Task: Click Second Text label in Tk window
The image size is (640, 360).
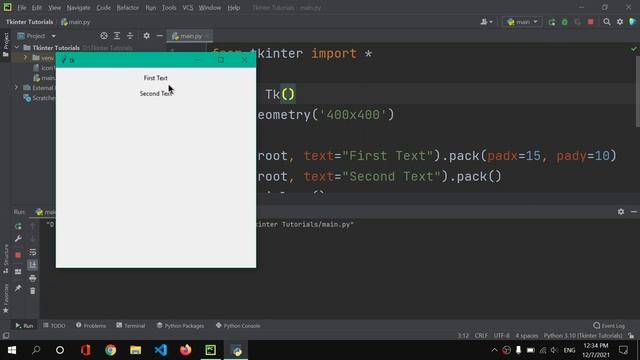Action: click(156, 93)
